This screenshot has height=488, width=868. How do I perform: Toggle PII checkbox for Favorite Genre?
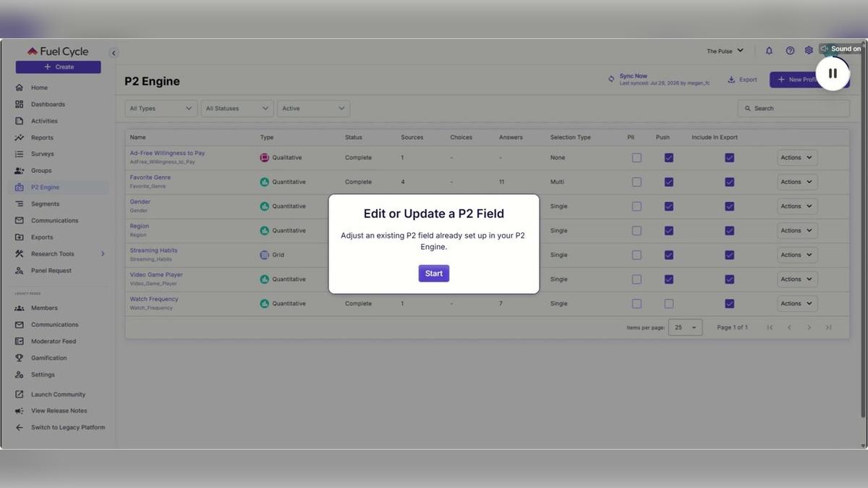[x=637, y=182]
